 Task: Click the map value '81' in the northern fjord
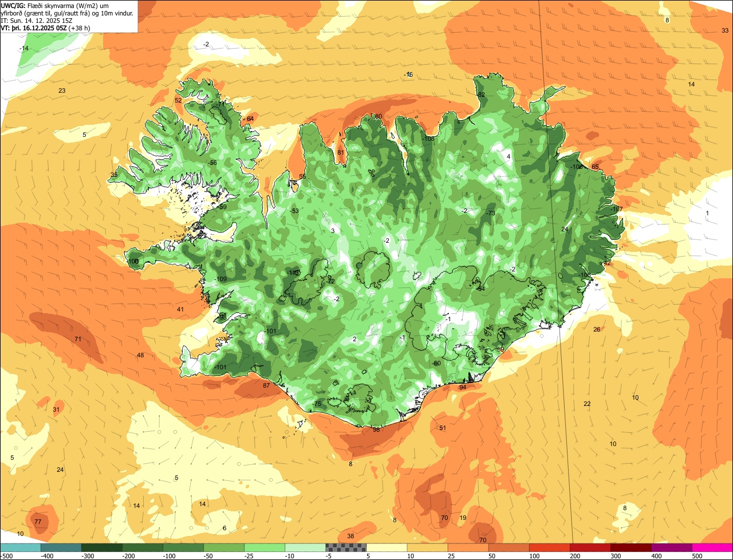[341, 153]
